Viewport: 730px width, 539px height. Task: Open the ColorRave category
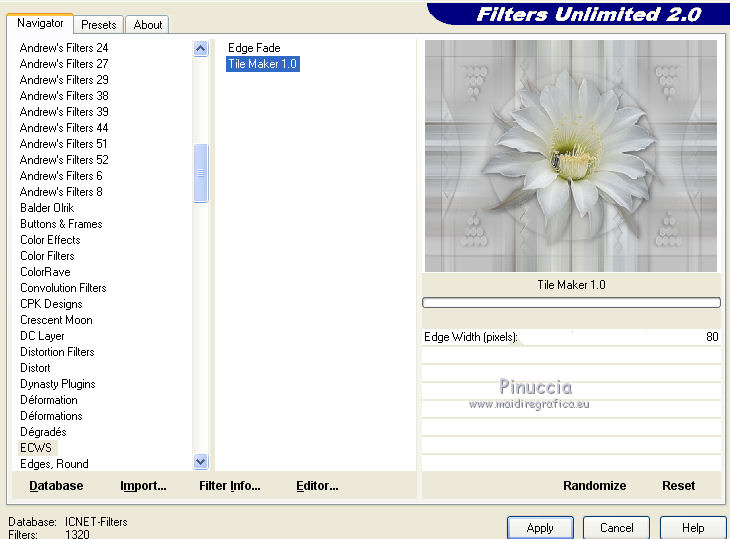pos(45,272)
